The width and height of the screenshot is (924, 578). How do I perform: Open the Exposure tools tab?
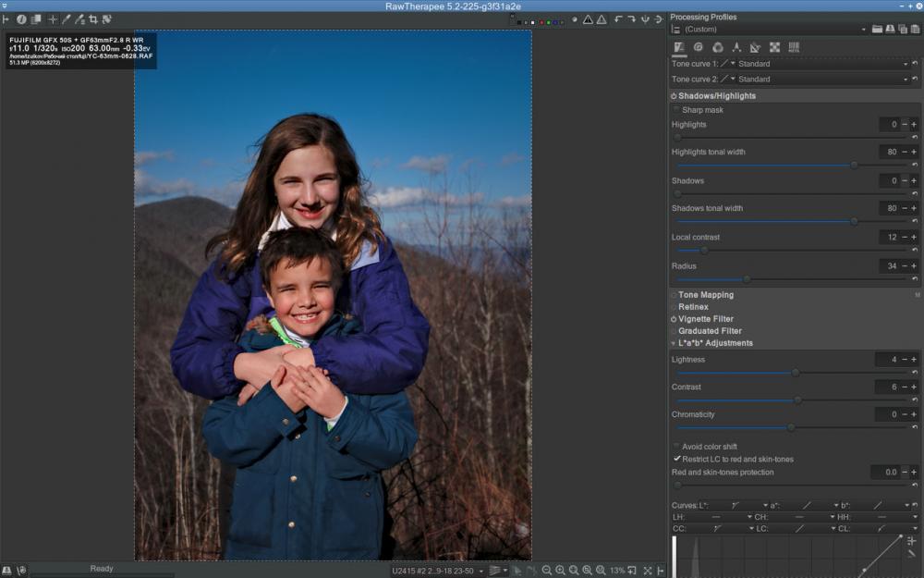click(x=679, y=47)
